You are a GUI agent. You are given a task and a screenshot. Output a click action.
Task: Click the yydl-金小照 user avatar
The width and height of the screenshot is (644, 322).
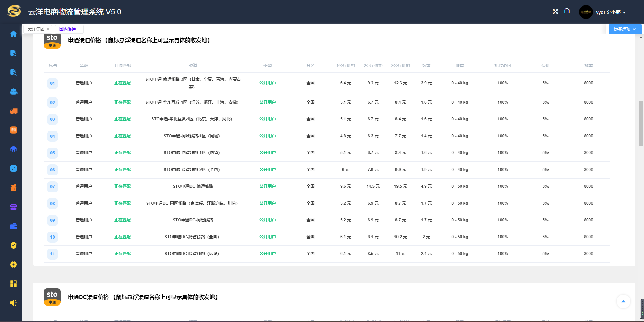point(586,12)
